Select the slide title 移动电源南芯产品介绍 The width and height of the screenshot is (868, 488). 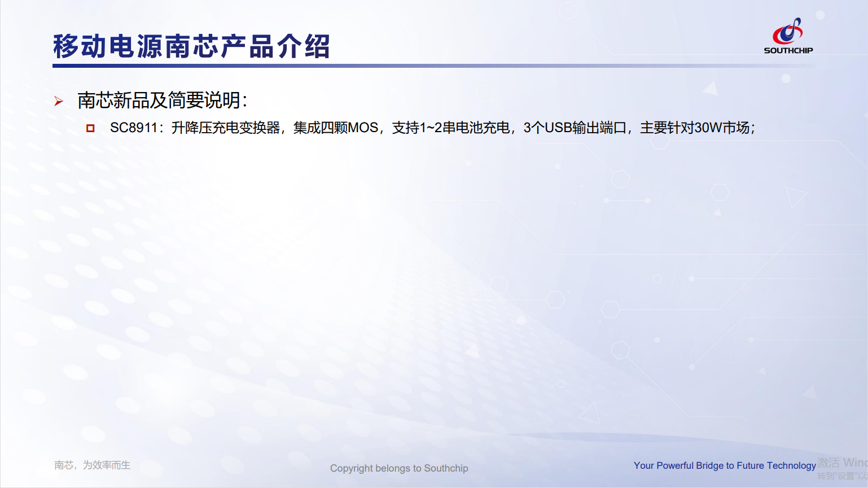coord(191,46)
